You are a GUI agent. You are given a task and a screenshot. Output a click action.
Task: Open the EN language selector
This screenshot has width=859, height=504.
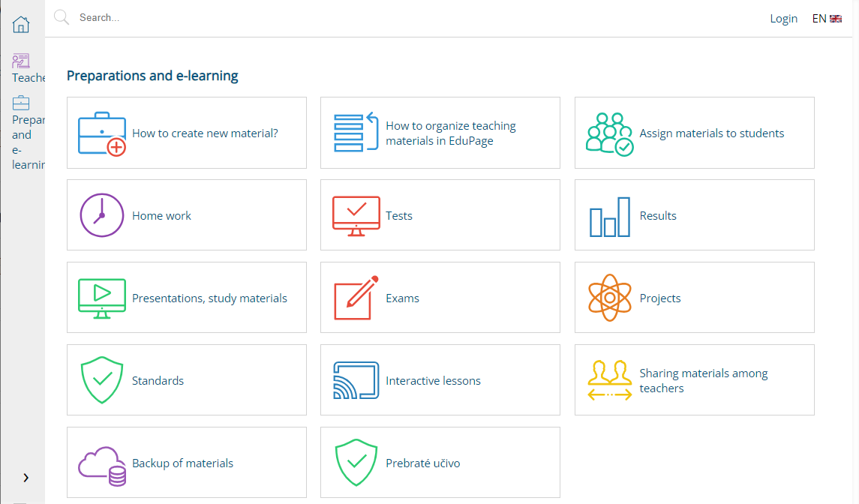coord(827,19)
